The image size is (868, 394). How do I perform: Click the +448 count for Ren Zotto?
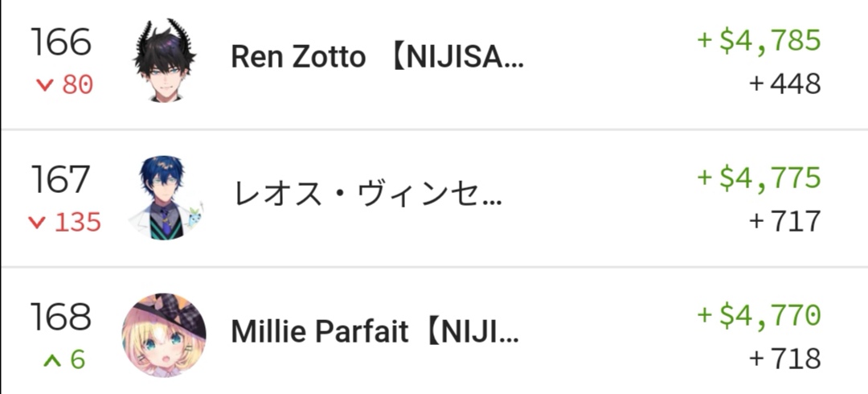[785, 84]
